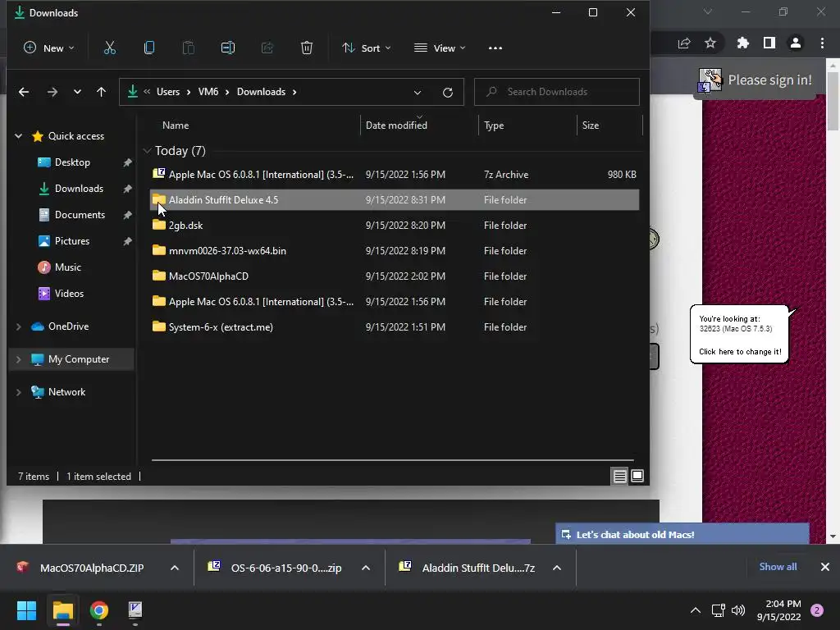Open the notification badge showing 2
This screenshot has width=840, height=630.
(x=817, y=610)
